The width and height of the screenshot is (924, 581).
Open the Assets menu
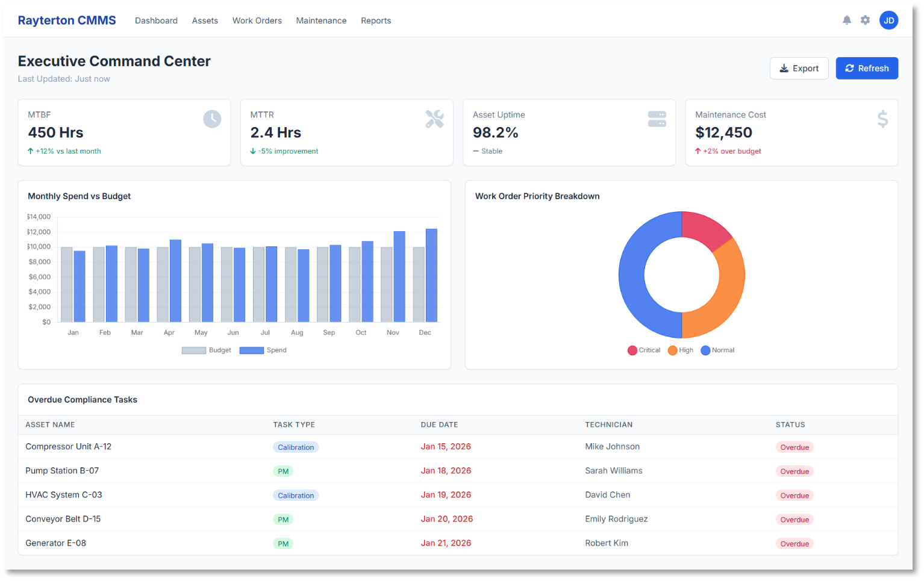(205, 20)
